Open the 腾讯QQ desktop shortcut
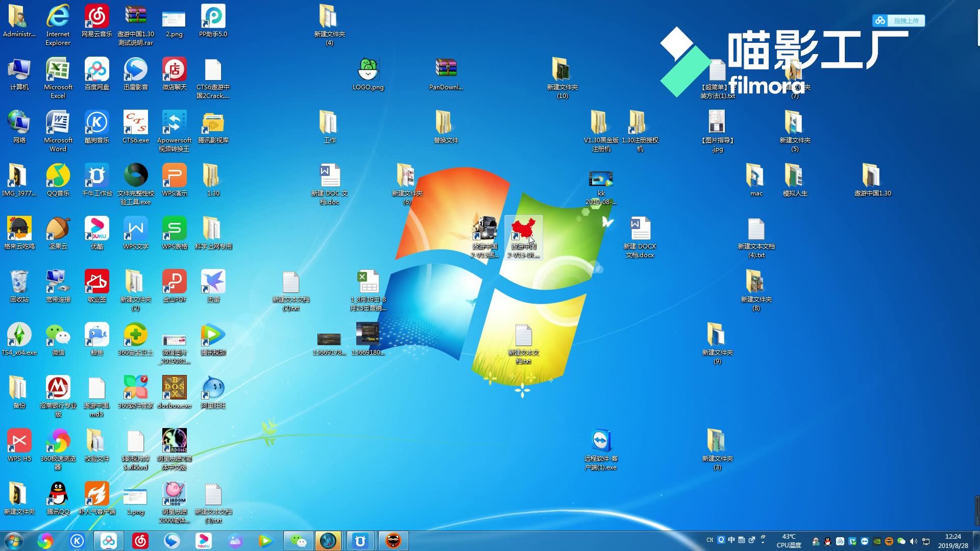This screenshot has width=980, height=551. (x=58, y=498)
